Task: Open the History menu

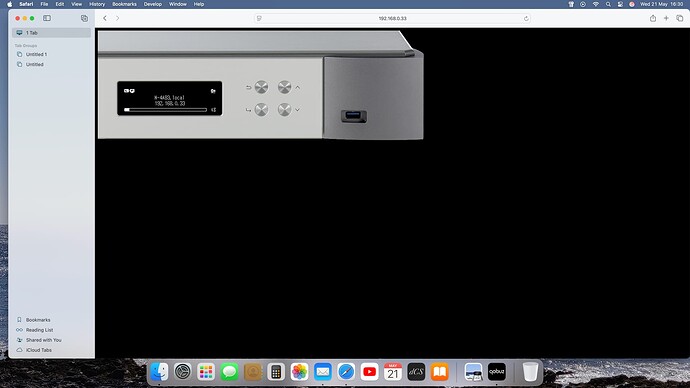Action: [x=97, y=4]
